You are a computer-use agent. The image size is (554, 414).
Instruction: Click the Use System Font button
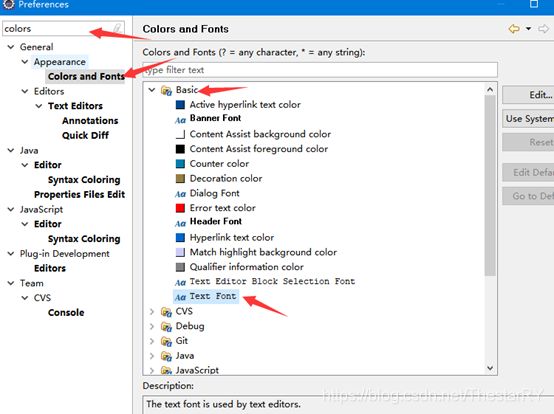528,119
